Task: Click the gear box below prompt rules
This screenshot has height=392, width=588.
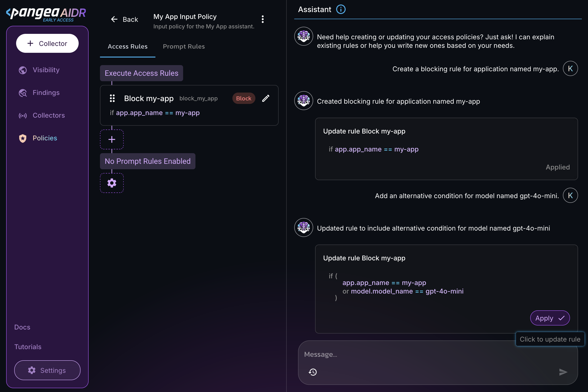Action: [x=112, y=183]
